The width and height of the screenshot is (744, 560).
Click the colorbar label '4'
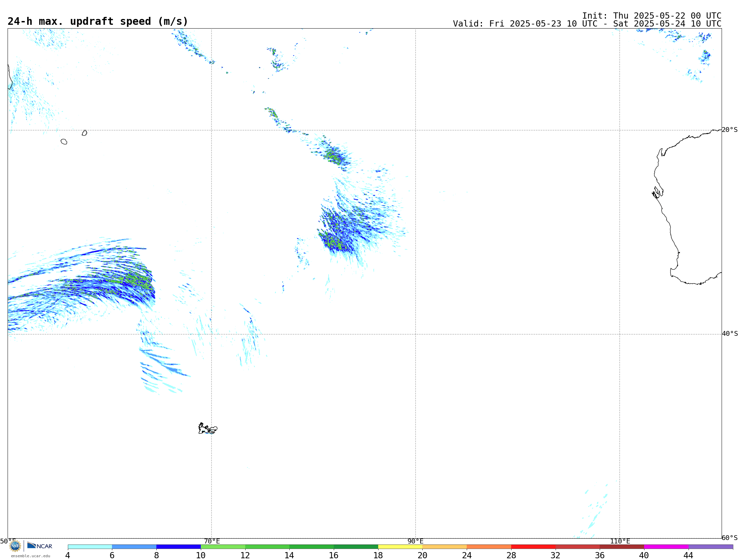(68, 556)
